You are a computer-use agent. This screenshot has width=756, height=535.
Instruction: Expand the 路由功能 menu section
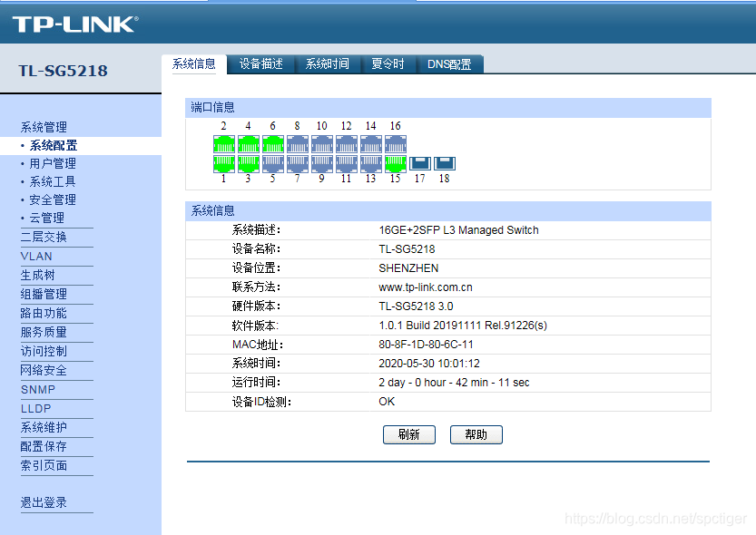[x=44, y=313]
